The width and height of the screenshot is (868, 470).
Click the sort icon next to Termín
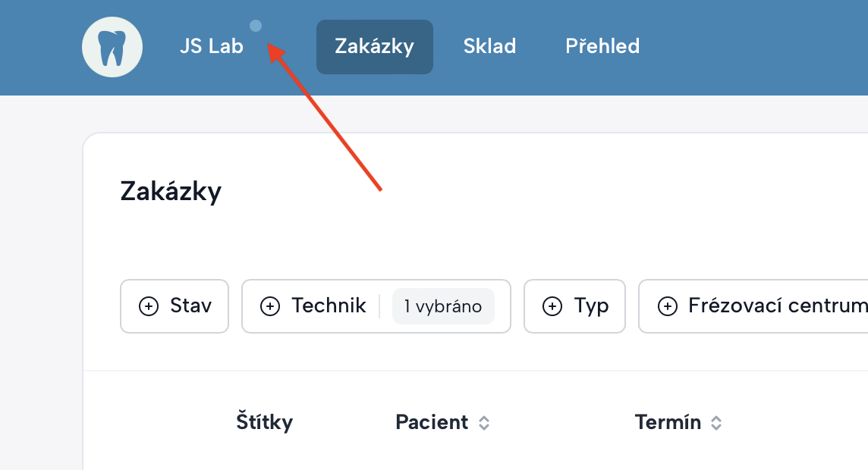[x=714, y=423]
